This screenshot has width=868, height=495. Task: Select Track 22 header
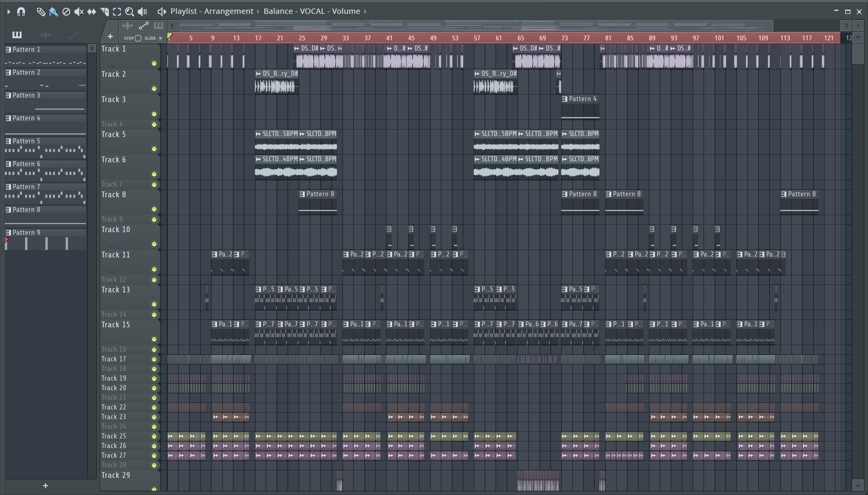pos(130,407)
